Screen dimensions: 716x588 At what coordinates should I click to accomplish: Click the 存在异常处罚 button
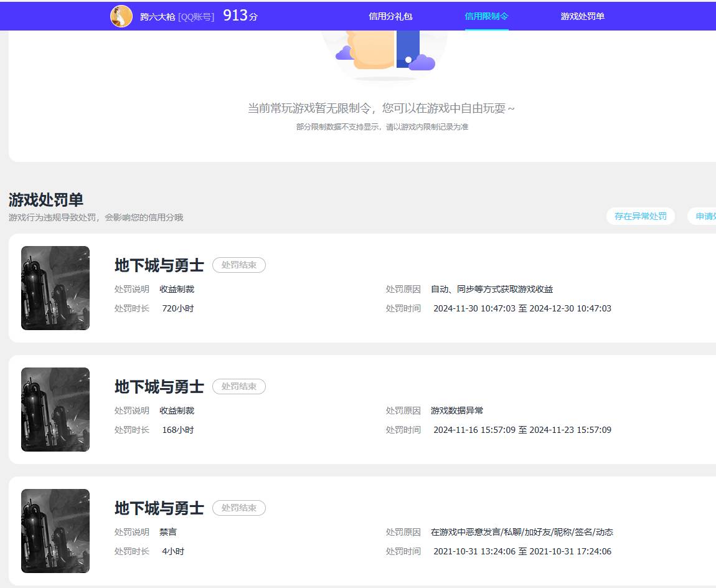(641, 216)
